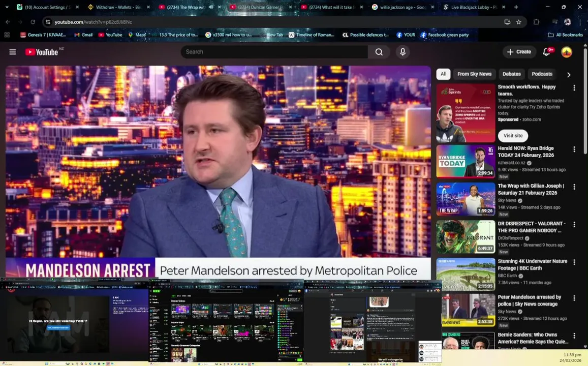Viewport: 588px width, 366px height.
Task: Open options for Bernie Sanders video
Action: (x=574, y=335)
